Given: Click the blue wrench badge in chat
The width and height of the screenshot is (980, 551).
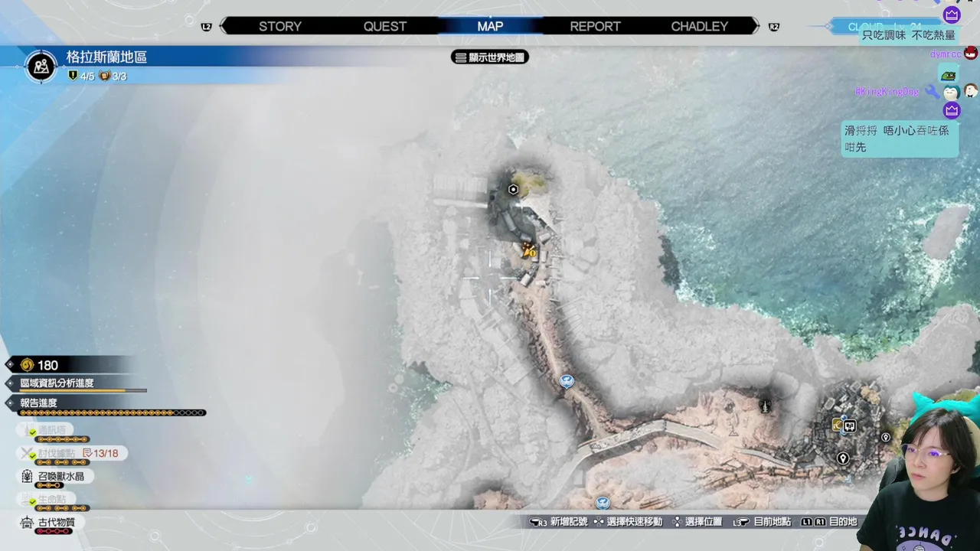Looking at the screenshot, I should (x=932, y=92).
